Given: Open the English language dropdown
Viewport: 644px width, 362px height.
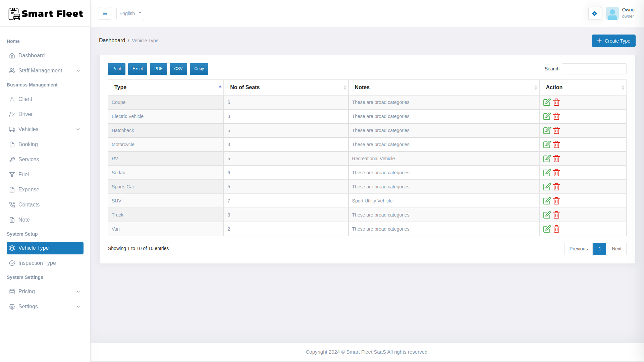Looking at the screenshot, I should tap(130, 13).
